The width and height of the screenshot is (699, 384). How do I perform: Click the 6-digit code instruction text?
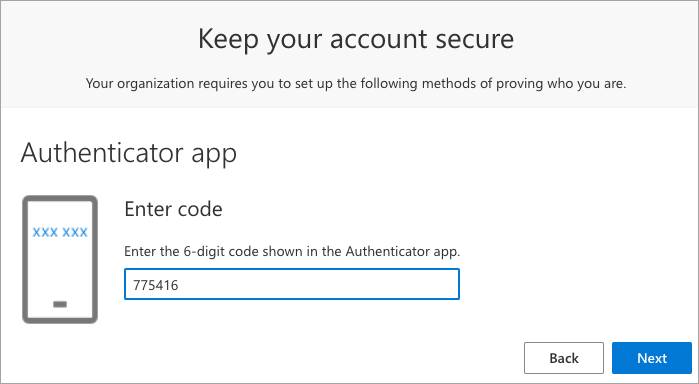pos(292,252)
